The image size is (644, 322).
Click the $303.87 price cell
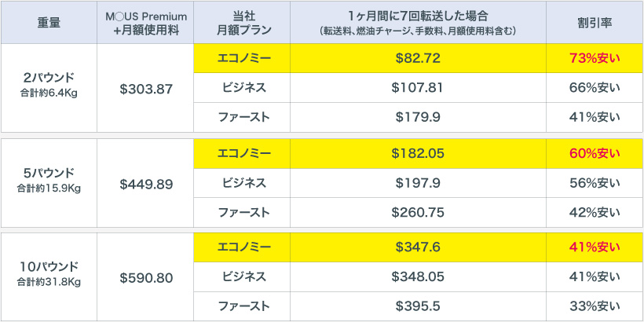(145, 88)
